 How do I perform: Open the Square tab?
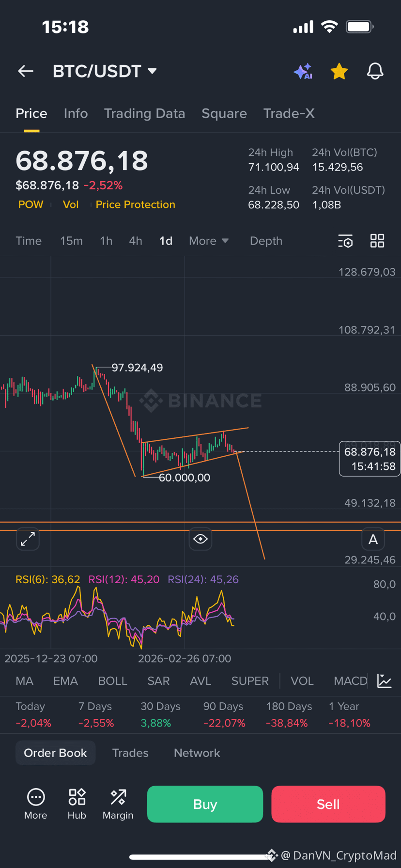click(x=224, y=113)
